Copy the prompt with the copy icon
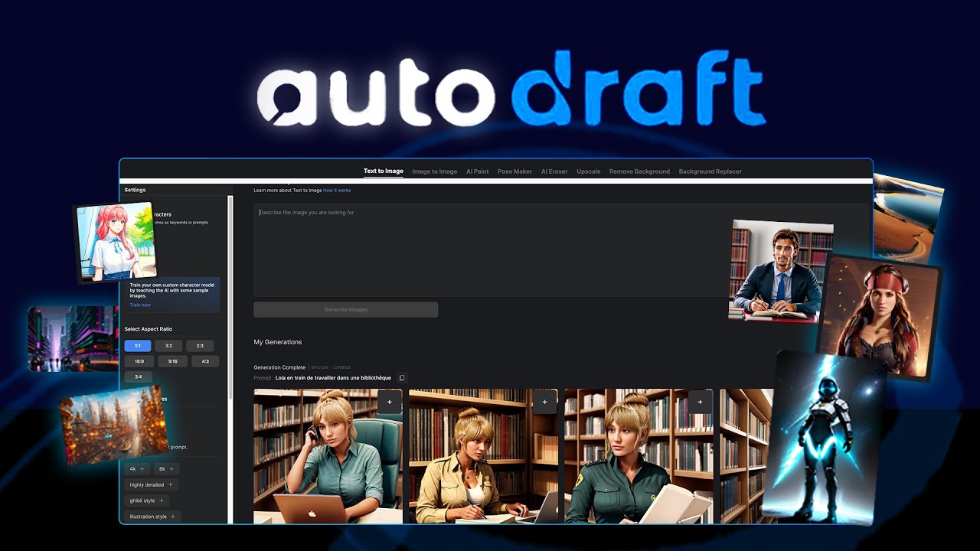The height and width of the screenshot is (551, 980). (403, 377)
